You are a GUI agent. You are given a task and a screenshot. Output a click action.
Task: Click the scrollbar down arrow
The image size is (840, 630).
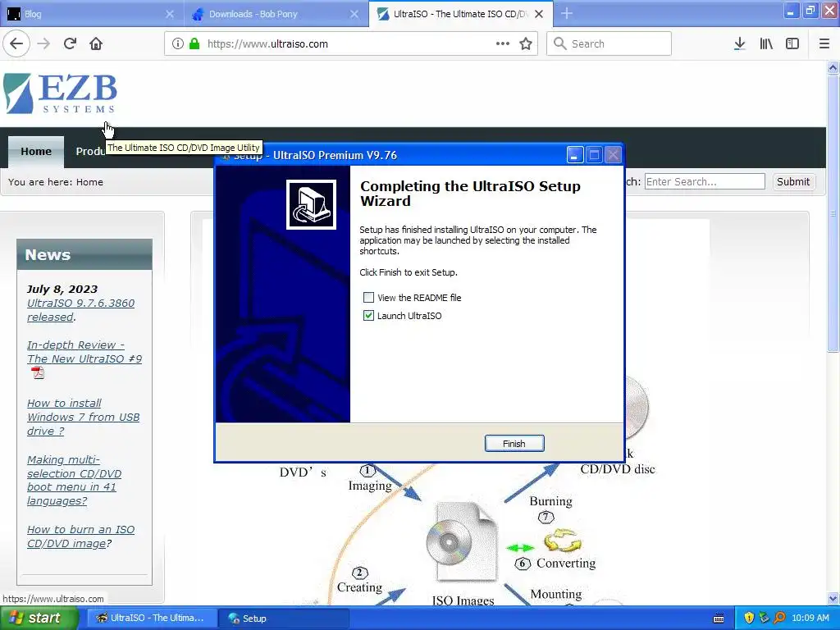[833, 598]
